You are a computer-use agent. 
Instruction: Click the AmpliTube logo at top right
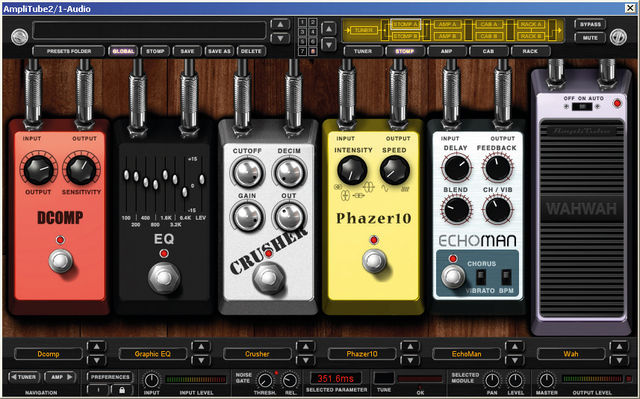pos(618,37)
